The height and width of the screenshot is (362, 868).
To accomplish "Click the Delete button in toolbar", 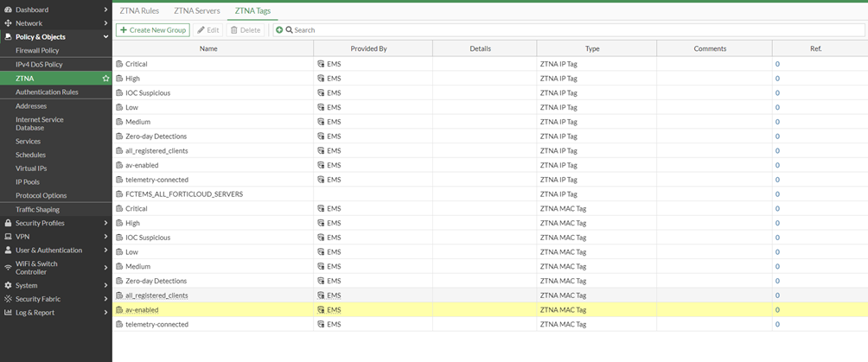I will coord(246,30).
